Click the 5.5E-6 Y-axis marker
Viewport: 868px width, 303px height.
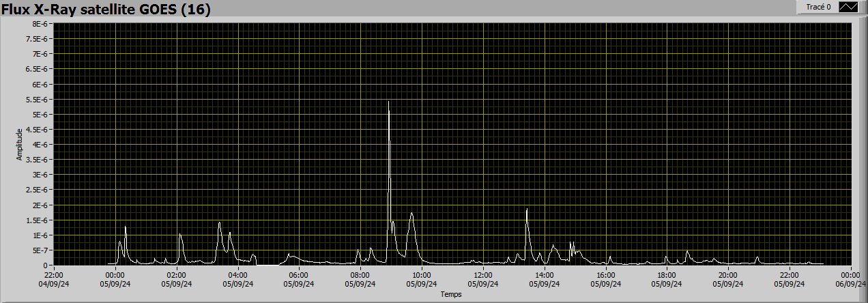pos(36,99)
